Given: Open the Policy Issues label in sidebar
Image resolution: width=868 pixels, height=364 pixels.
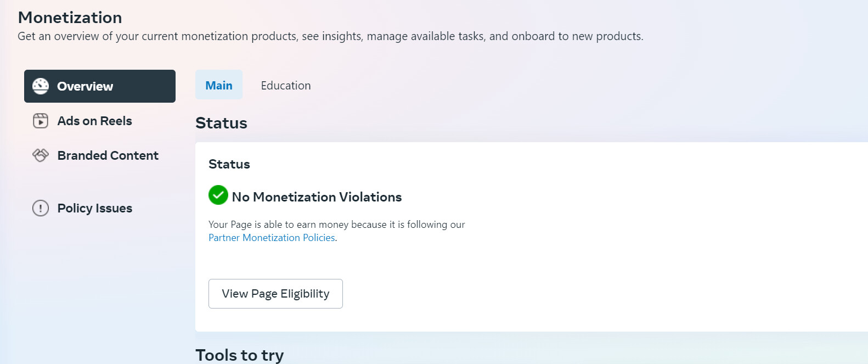Looking at the screenshot, I should (94, 208).
